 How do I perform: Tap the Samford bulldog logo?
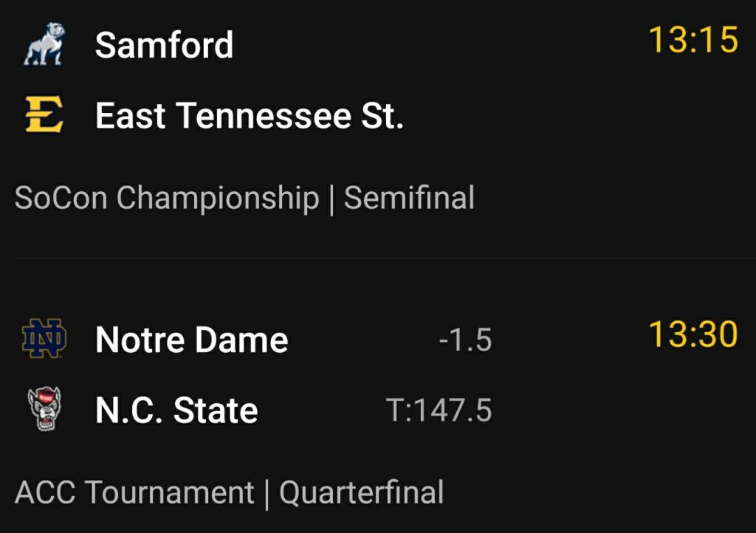point(44,44)
